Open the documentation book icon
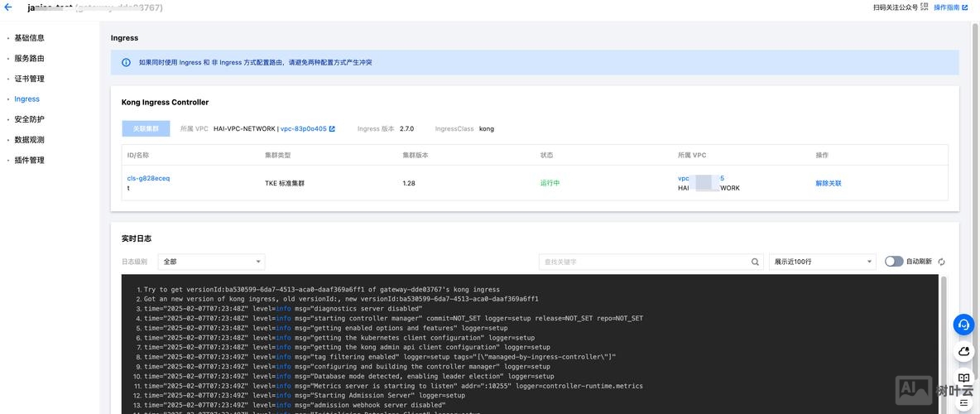The image size is (980, 414). pyautogui.click(x=963, y=378)
